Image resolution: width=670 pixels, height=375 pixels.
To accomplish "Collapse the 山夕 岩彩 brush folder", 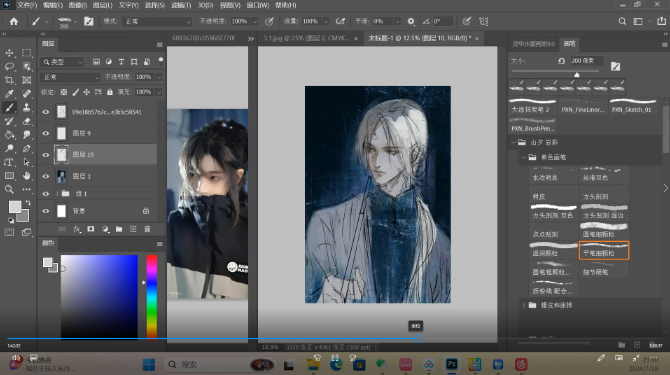I will coord(513,142).
